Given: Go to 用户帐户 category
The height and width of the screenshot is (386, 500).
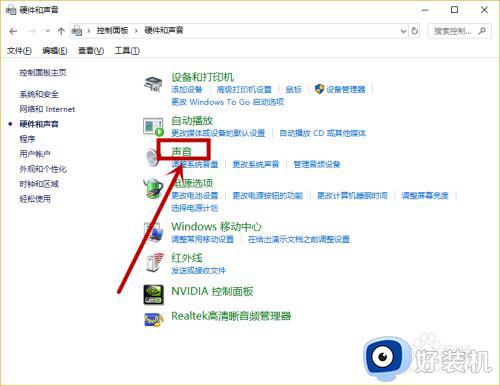Looking at the screenshot, I should [x=35, y=154].
